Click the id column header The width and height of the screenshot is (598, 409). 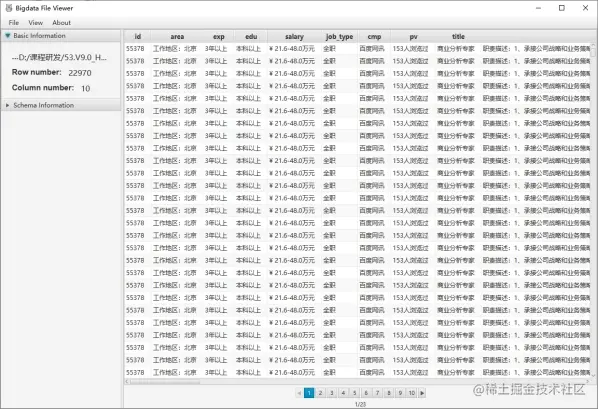coord(138,37)
